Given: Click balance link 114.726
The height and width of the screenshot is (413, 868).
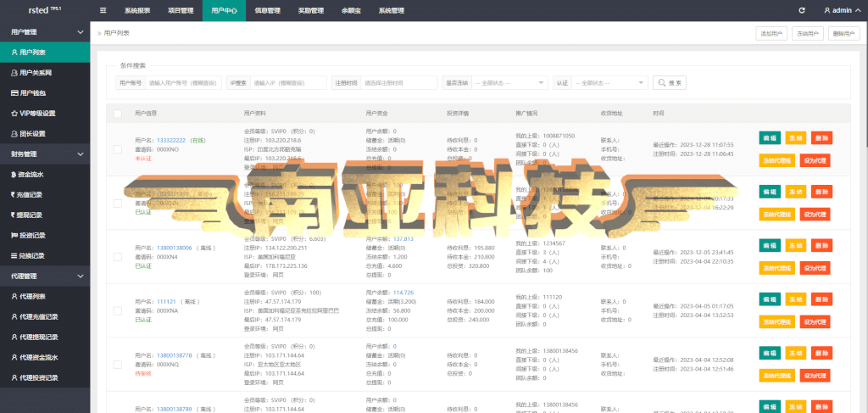Looking at the screenshot, I should [x=403, y=293].
